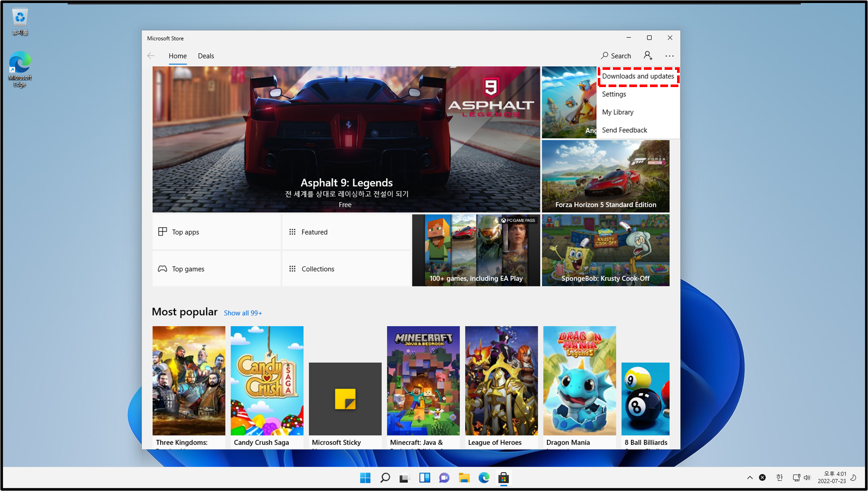The height and width of the screenshot is (491, 868).
Task: Select Send Feedback menu entry
Action: point(638,130)
